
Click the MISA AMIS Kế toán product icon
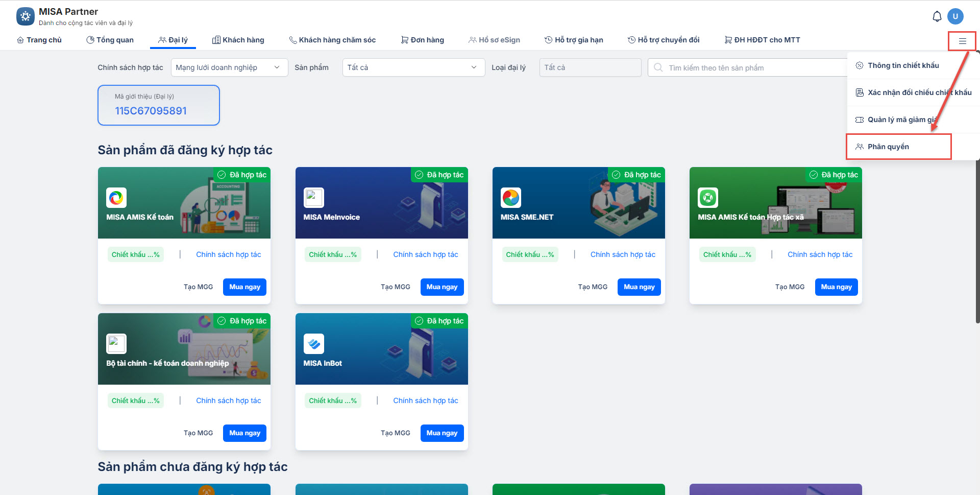pyautogui.click(x=116, y=198)
